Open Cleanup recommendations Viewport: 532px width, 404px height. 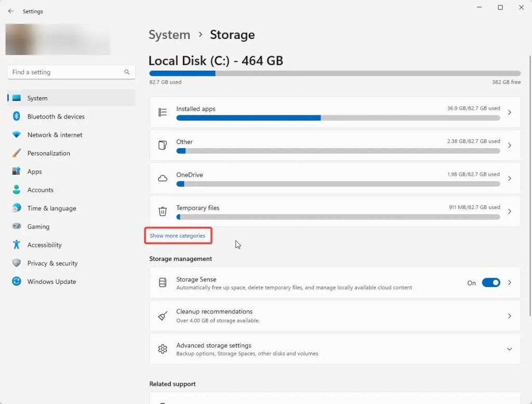point(335,316)
